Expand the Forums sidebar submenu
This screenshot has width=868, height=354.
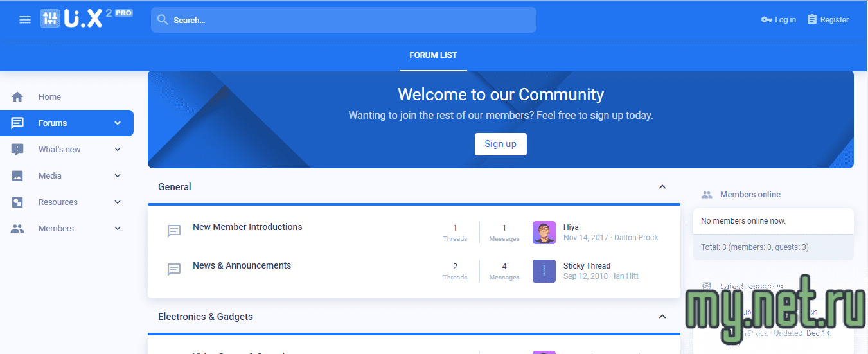[x=118, y=123]
